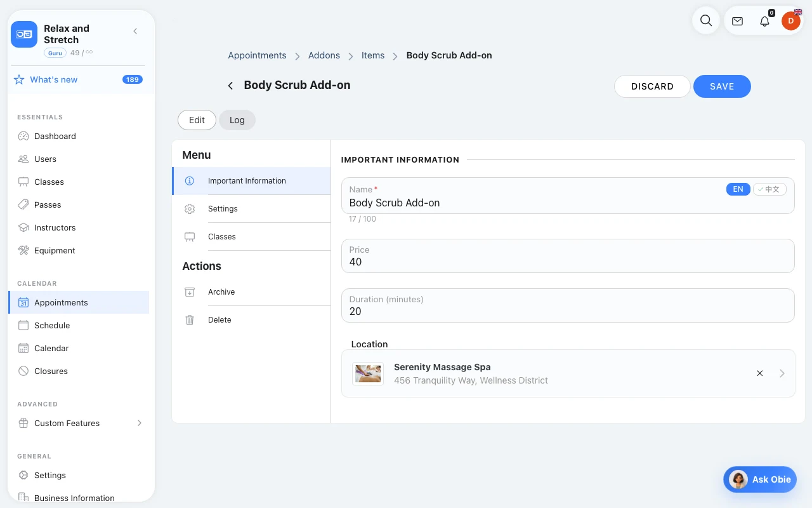Switch the name language to 中文

point(769,189)
